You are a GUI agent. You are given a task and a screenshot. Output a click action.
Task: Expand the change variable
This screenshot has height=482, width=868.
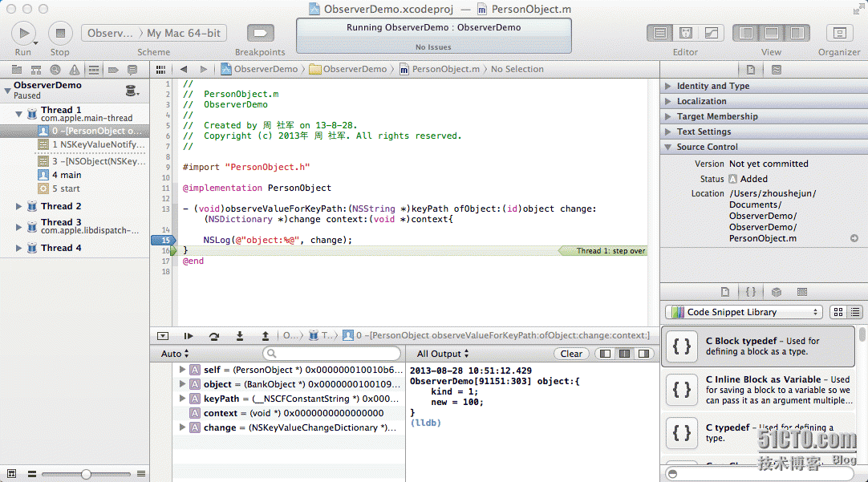[x=182, y=427]
